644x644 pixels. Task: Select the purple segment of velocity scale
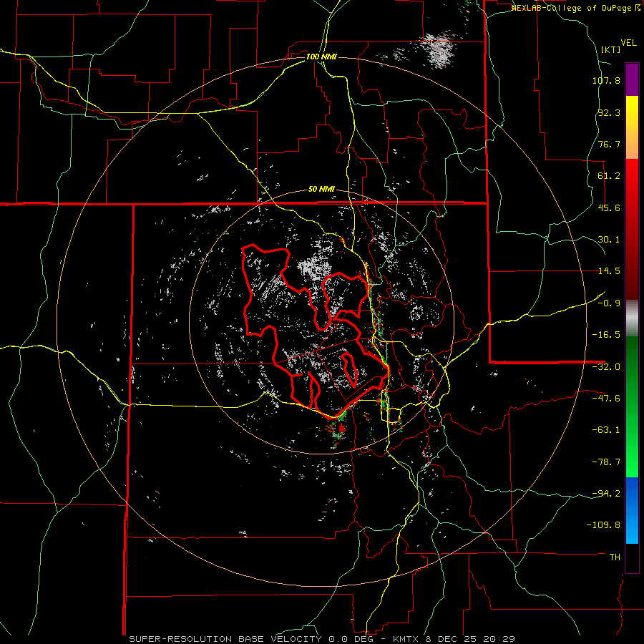632,79
